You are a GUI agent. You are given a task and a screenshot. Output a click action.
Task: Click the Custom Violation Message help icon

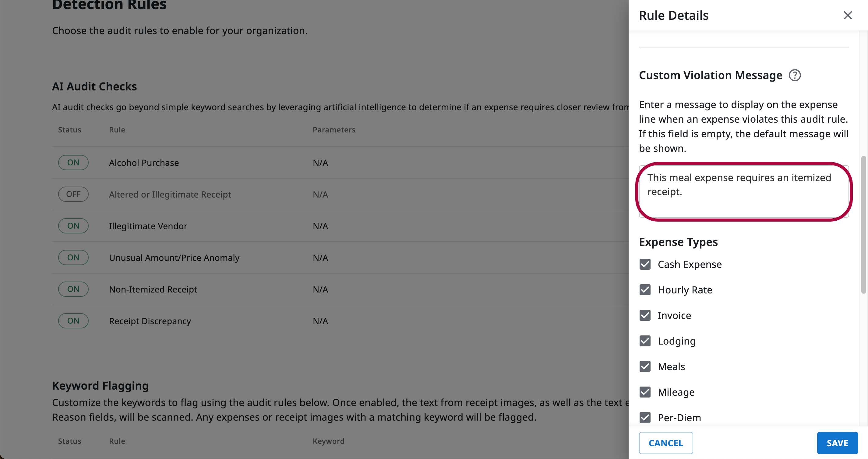795,75
